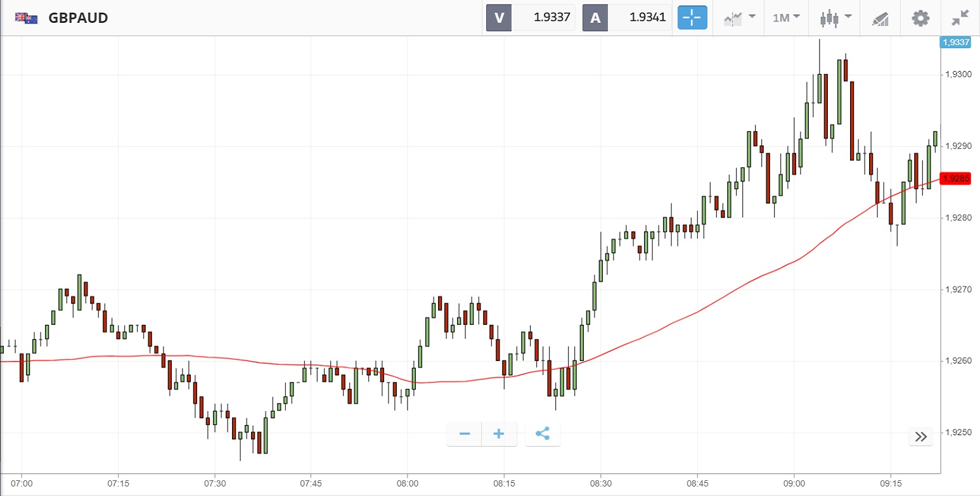Zoom in using the plus button
The width and height of the screenshot is (980, 496).
(499, 434)
